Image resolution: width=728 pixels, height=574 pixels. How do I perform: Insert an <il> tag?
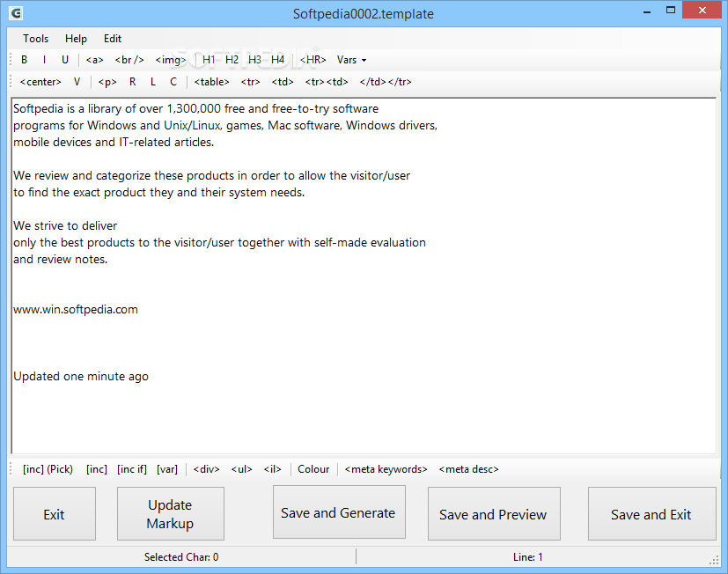pyautogui.click(x=273, y=469)
